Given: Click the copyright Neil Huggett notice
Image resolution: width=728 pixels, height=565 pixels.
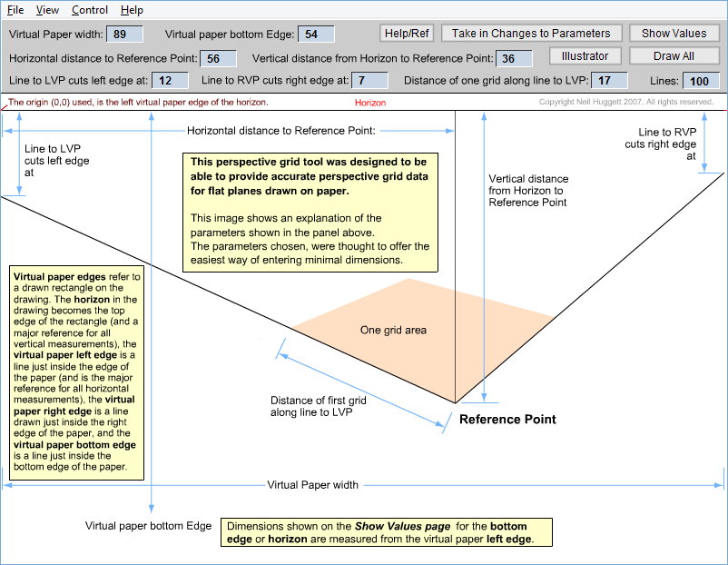Looking at the screenshot, I should pyautogui.click(x=625, y=102).
